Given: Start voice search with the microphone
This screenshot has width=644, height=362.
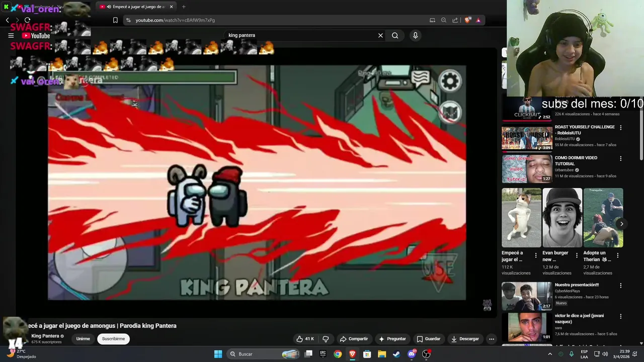Looking at the screenshot, I should click(415, 35).
